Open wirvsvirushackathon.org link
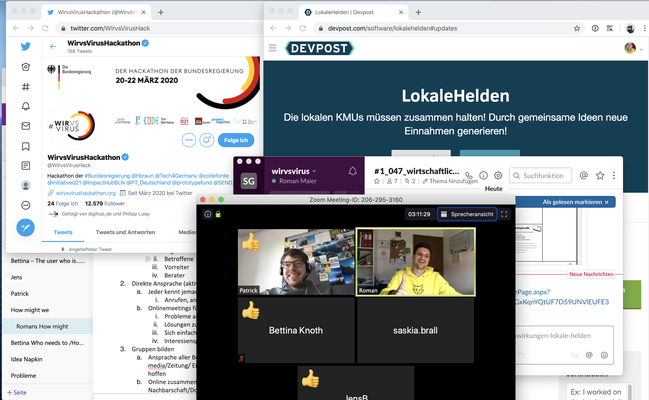This screenshot has width=649, height=400. pyautogui.click(x=86, y=193)
